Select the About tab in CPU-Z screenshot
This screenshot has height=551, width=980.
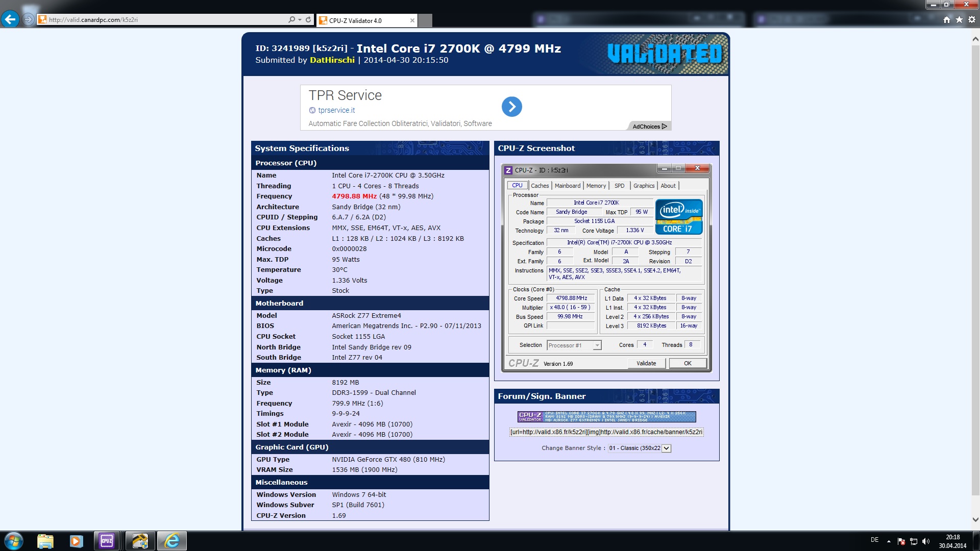(x=668, y=186)
